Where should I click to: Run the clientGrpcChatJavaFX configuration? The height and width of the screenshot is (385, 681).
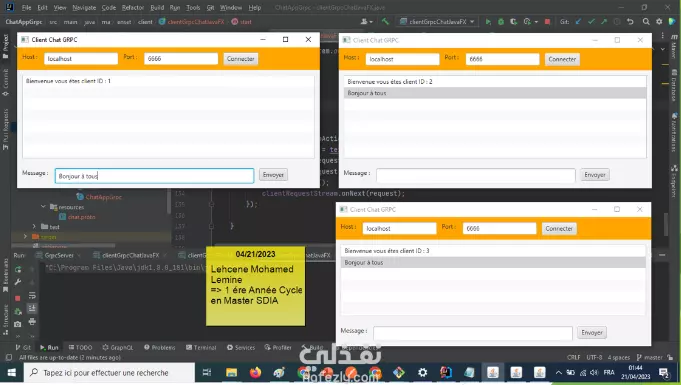(488, 22)
